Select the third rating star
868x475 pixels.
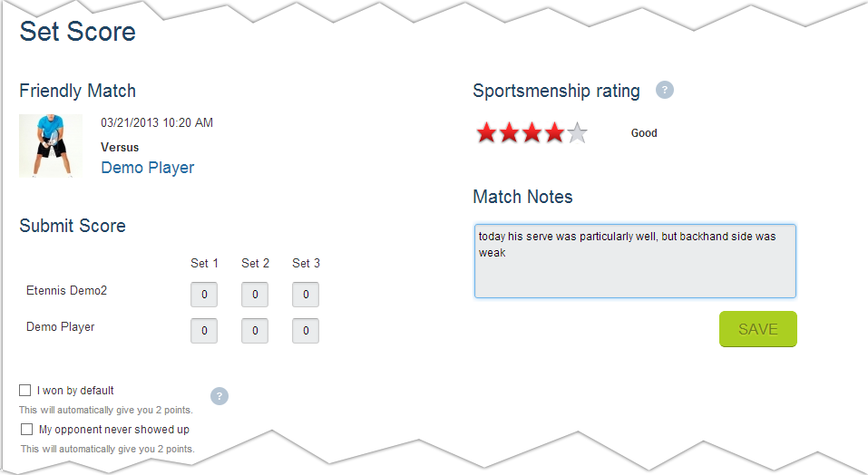click(532, 134)
